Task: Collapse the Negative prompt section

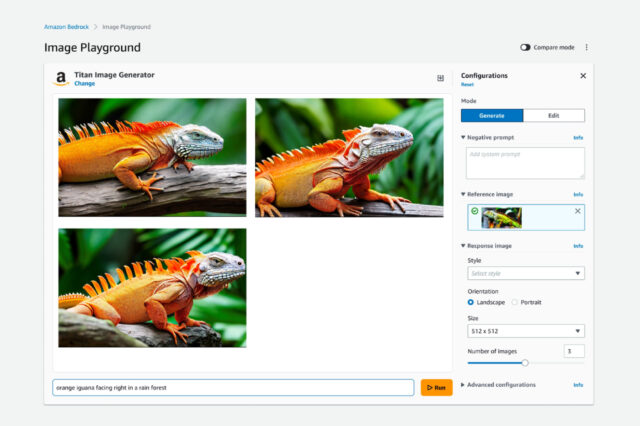Action: click(463, 137)
